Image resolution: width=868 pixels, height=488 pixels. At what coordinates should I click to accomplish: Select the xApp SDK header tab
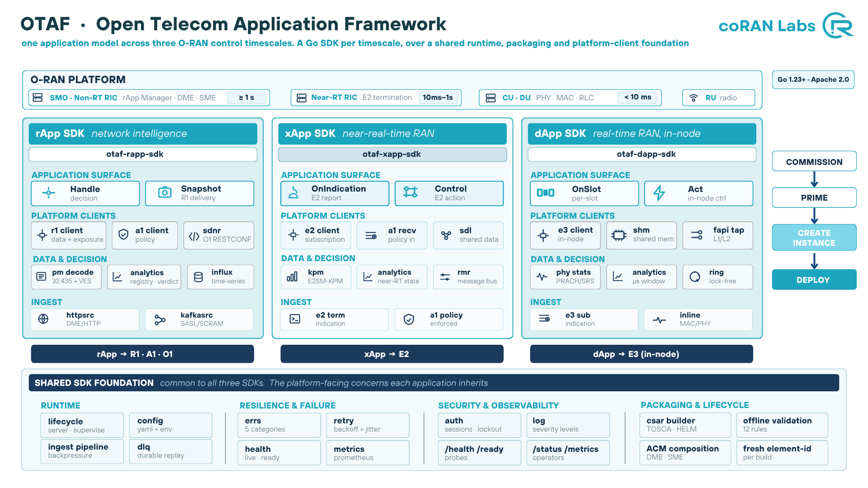[x=392, y=134]
